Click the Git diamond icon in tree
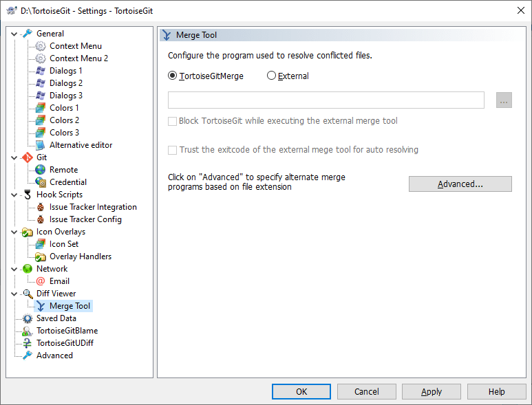This screenshot has height=405, width=532. (x=28, y=157)
